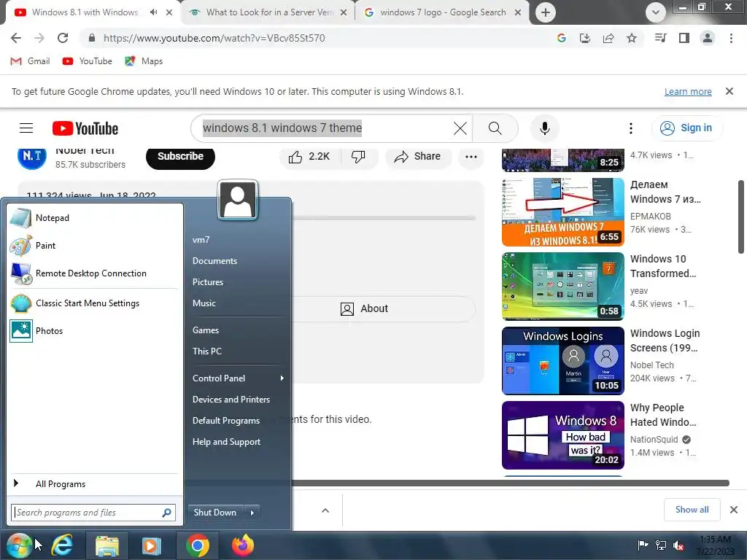The width and height of the screenshot is (747, 560).
Task: Switch to Chrome in the taskbar
Action: (197, 545)
